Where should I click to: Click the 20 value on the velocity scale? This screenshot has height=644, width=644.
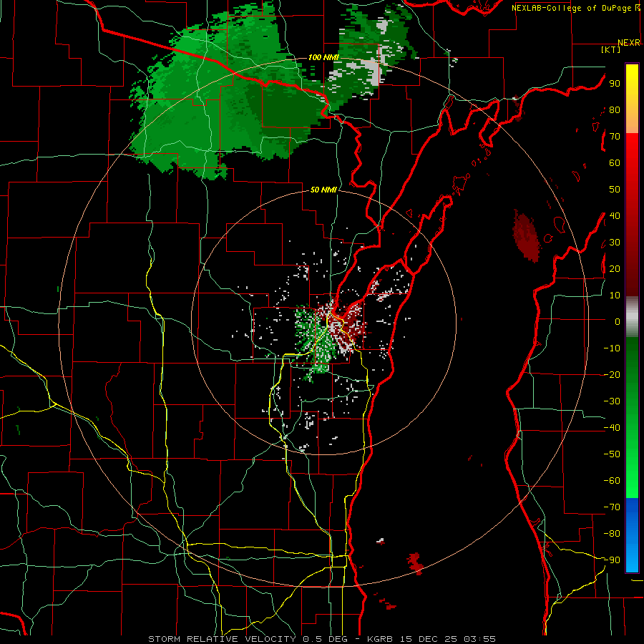(x=615, y=268)
